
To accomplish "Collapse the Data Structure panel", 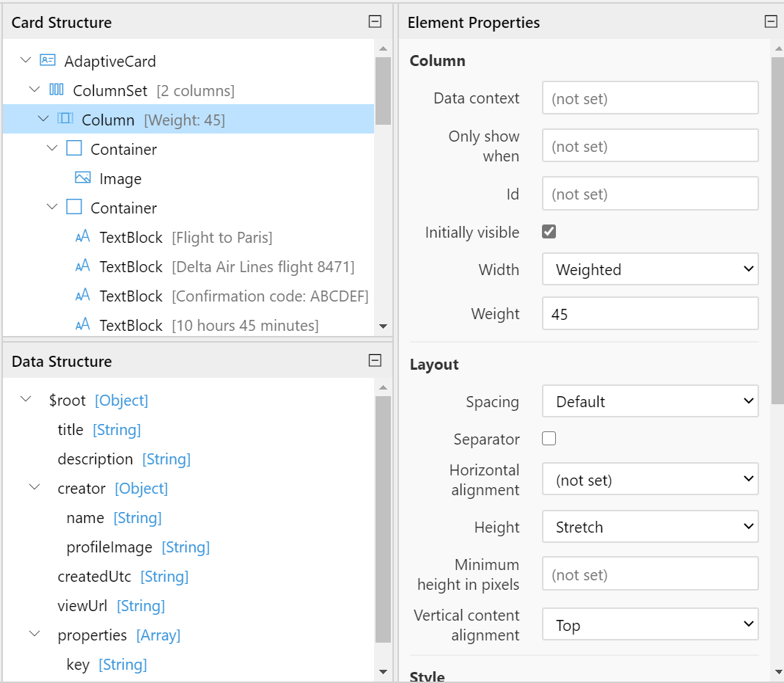I will click(x=375, y=360).
